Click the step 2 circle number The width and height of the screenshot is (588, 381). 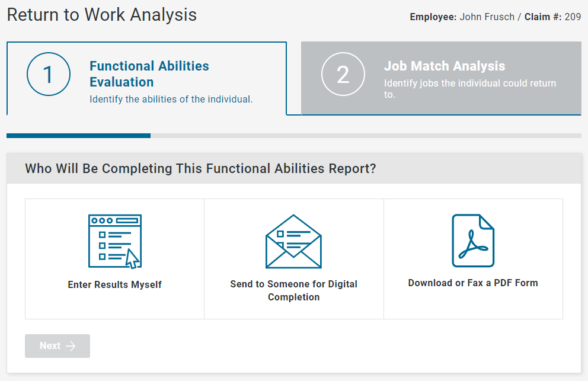[343, 75]
